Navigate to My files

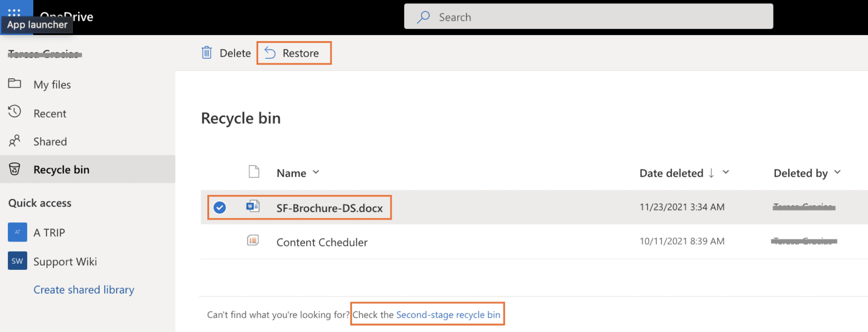pyautogui.click(x=53, y=84)
